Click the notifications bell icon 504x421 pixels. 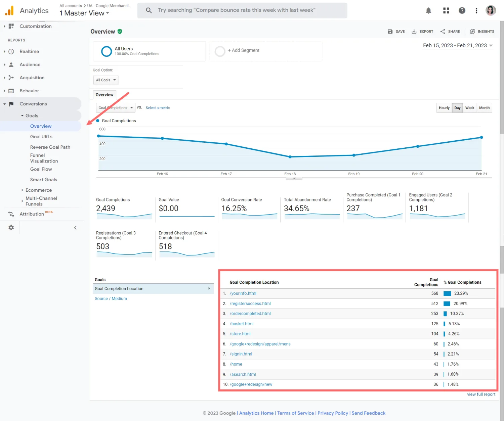coord(428,11)
